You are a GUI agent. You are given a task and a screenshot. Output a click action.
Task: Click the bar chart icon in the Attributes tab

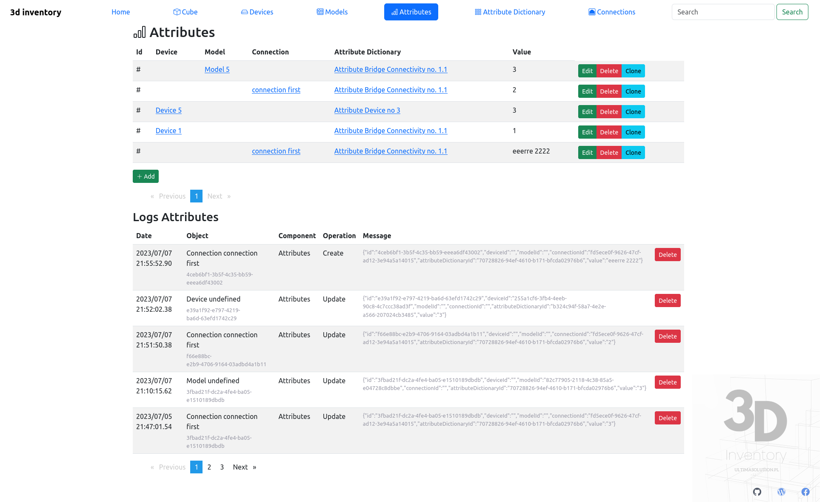[x=394, y=12]
